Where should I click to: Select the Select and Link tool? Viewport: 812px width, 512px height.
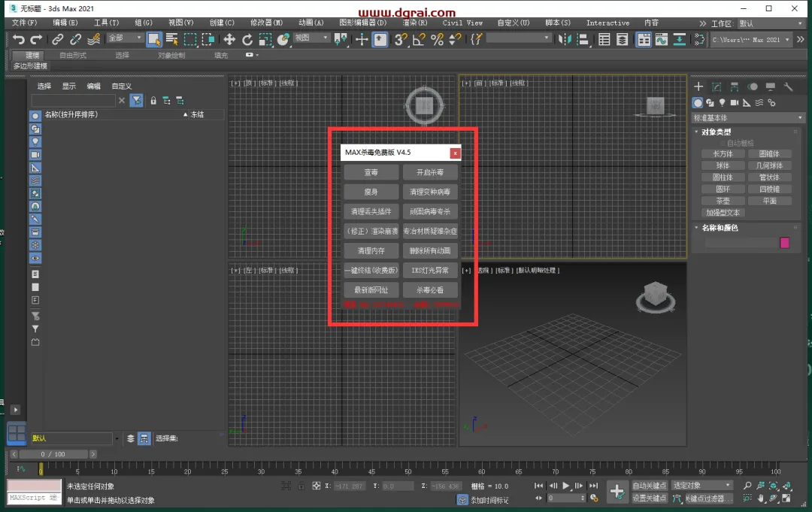tap(57, 39)
